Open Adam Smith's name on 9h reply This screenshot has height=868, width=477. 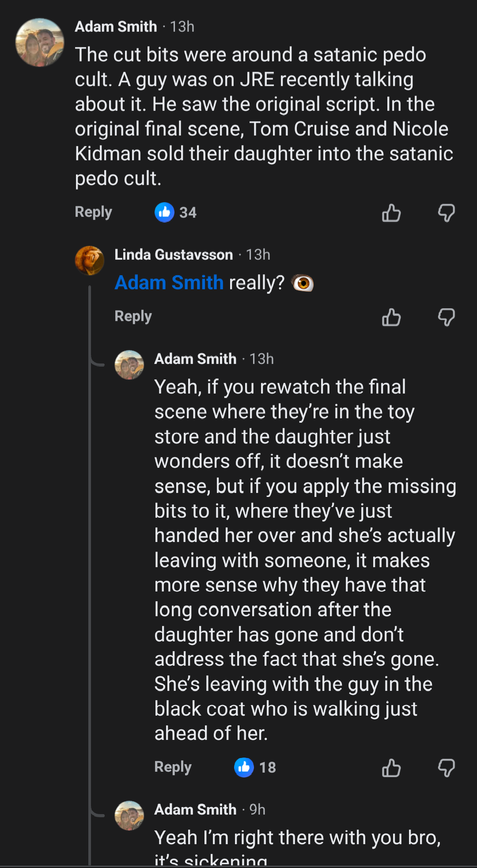click(x=196, y=809)
